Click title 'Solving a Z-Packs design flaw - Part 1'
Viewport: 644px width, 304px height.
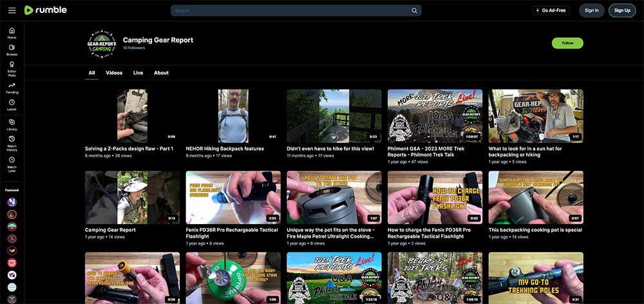[129, 149]
